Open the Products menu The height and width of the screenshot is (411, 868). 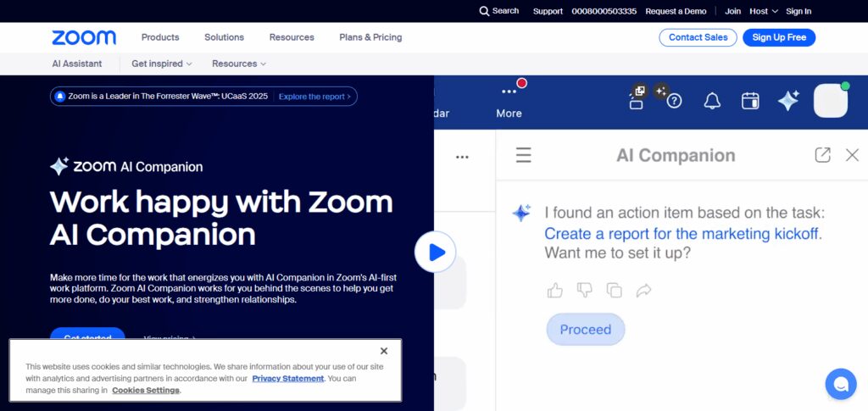pyautogui.click(x=160, y=37)
